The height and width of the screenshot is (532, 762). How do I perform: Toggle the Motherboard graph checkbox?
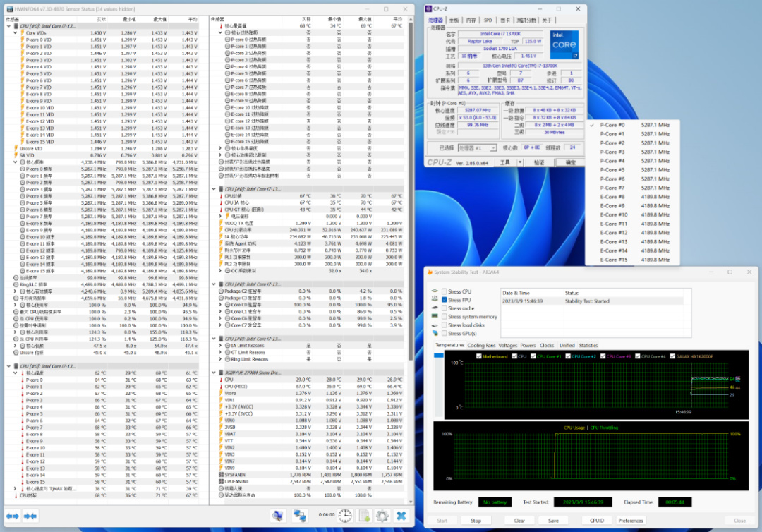(478, 356)
